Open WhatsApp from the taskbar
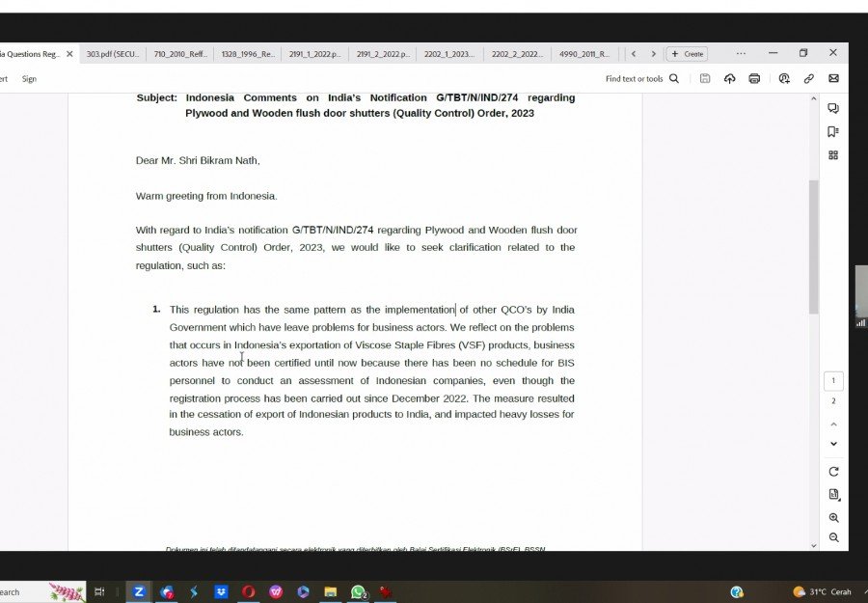Screen dimensions: 868x603 358,592
